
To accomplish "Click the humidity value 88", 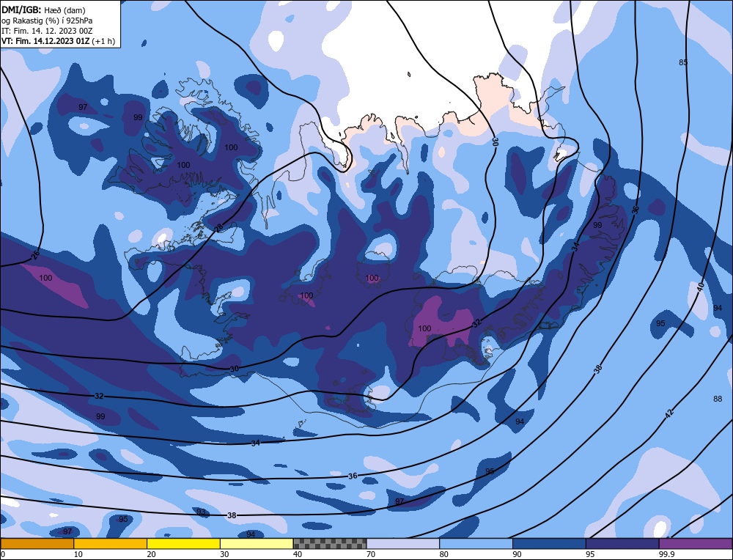I will [x=718, y=399].
